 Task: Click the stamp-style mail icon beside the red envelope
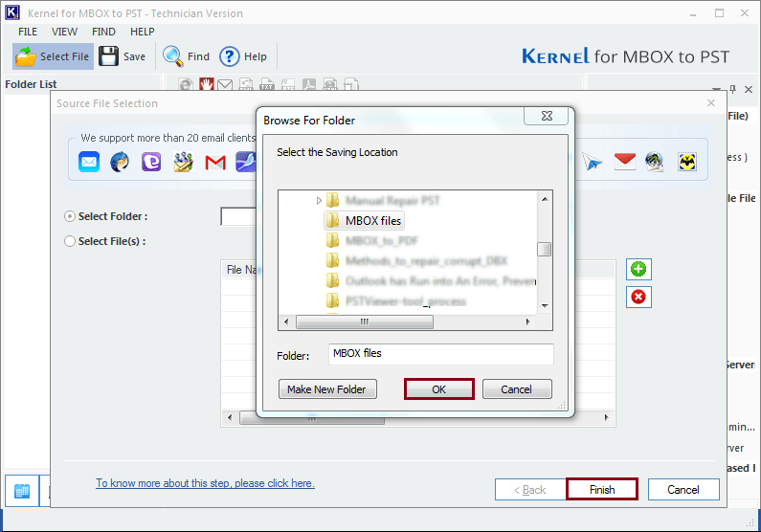(x=655, y=162)
